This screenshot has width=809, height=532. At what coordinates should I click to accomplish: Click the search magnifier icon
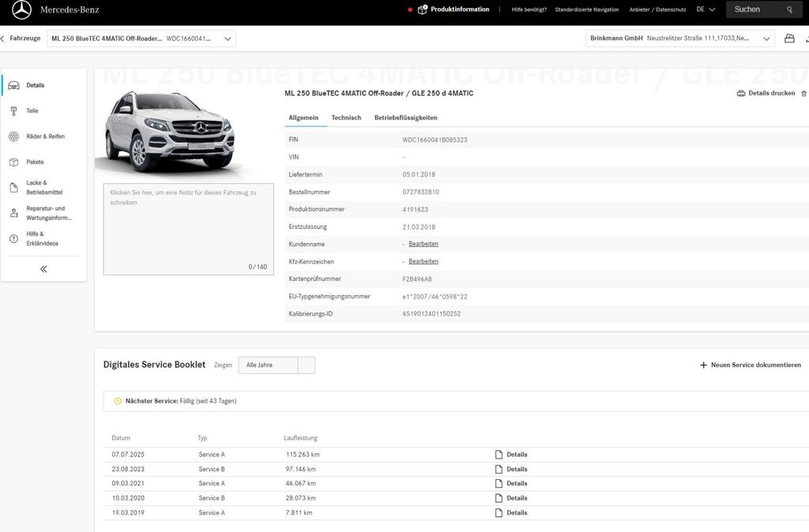click(789, 9)
